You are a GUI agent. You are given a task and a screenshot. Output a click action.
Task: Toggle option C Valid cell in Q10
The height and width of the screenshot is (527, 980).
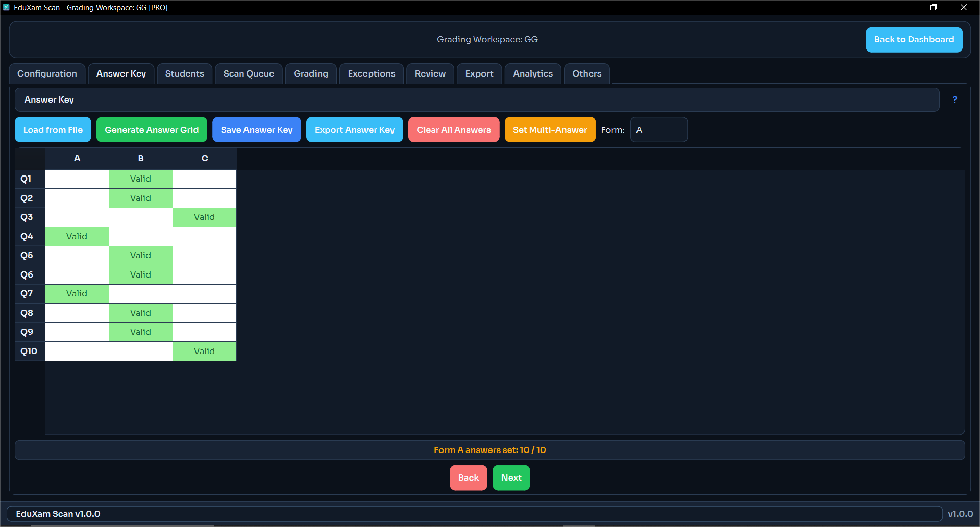(x=204, y=351)
